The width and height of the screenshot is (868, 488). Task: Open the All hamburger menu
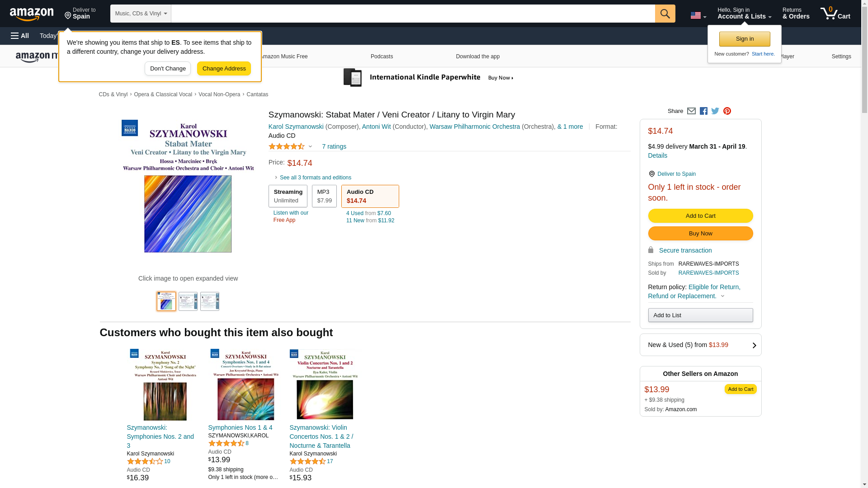pyautogui.click(x=20, y=36)
